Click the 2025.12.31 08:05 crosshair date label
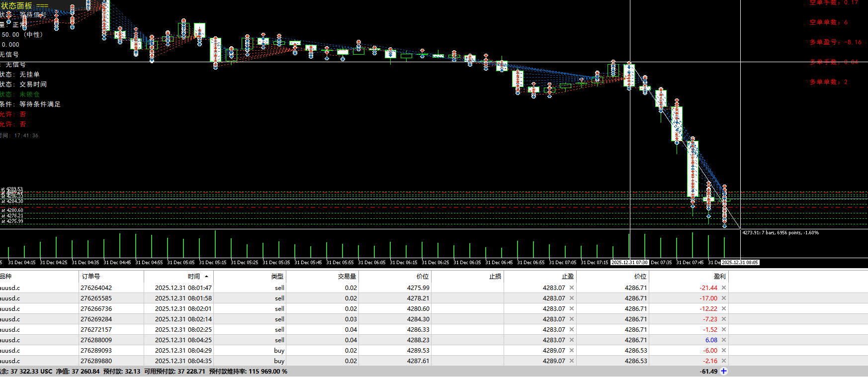Viewport: 868px width, 388px height. click(740, 262)
